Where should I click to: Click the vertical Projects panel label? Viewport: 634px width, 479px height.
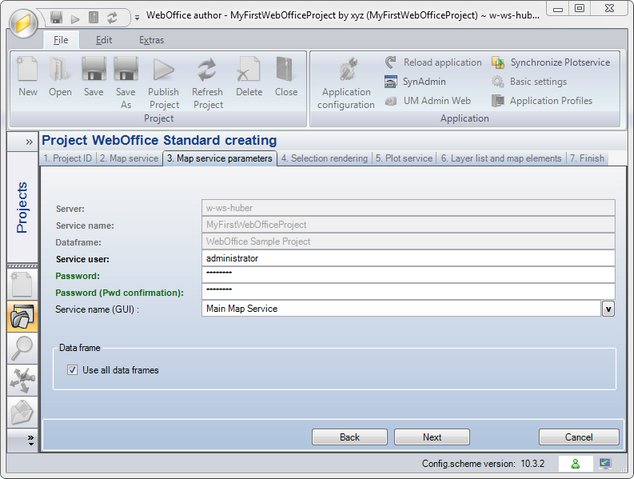[x=22, y=207]
